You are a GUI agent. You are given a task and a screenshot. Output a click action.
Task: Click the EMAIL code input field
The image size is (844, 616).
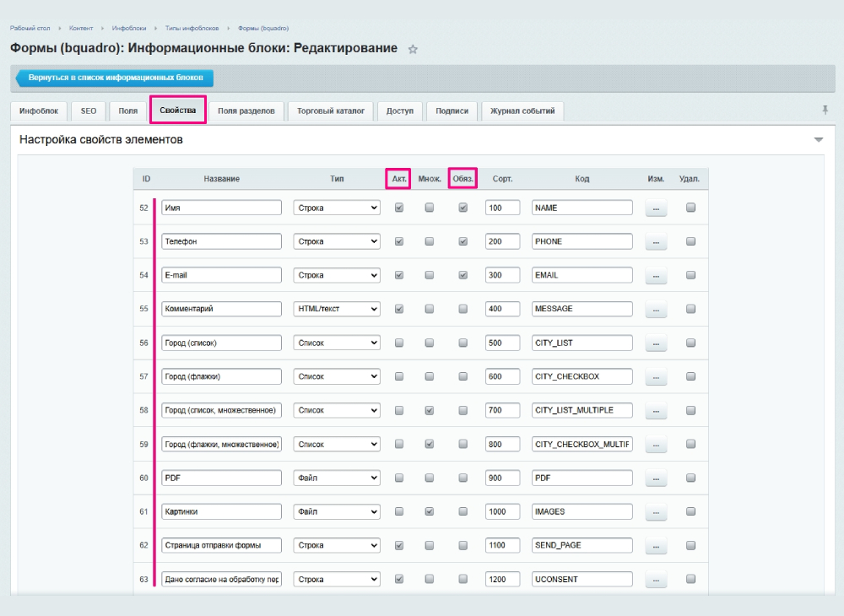coord(582,275)
